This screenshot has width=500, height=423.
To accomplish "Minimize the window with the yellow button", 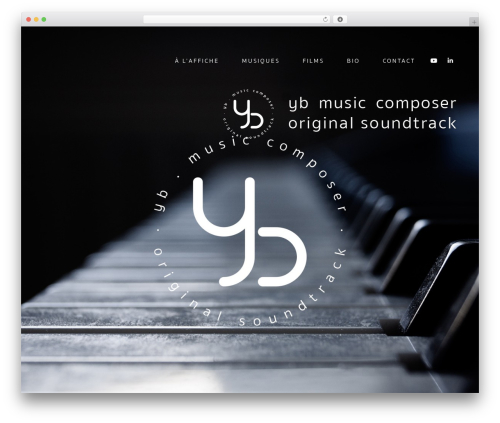I will 36,19.
